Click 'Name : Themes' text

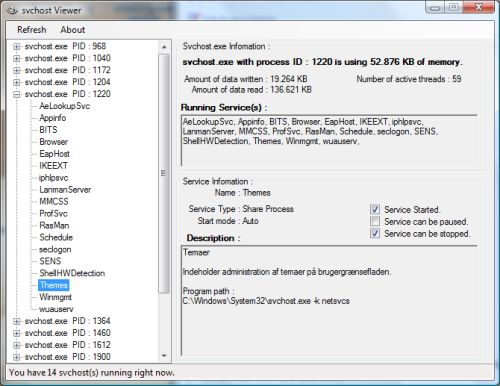point(243,193)
